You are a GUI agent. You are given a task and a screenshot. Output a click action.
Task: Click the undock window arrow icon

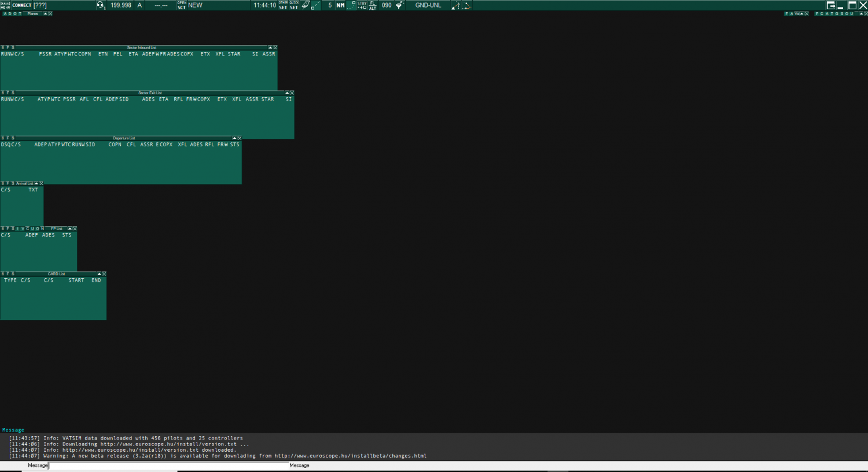[830, 5]
